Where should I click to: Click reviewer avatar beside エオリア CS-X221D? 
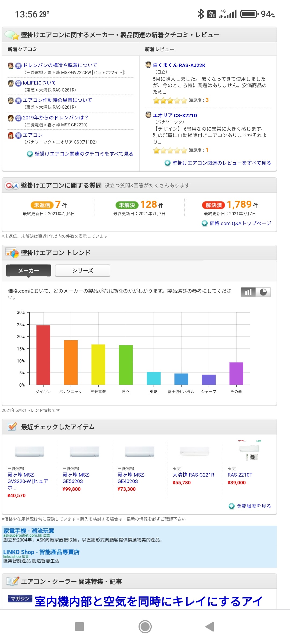click(148, 115)
